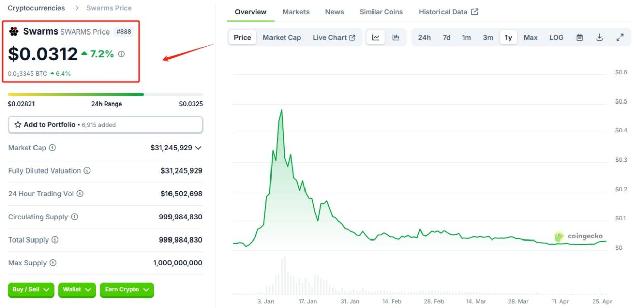Image resolution: width=644 pixels, height=308 pixels.
Task: Click info icon beside 24 Hour Trading Vol
Action: point(80,194)
